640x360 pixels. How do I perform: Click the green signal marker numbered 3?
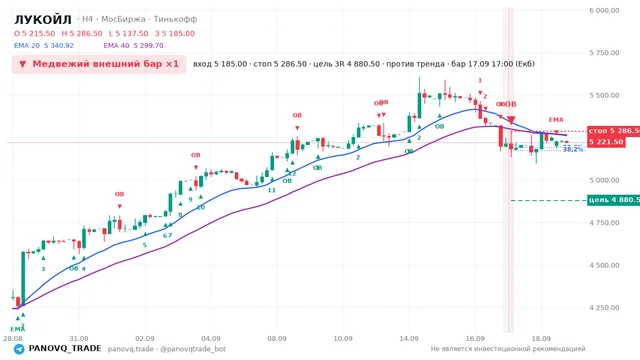pyautogui.click(x=43, y=269)
